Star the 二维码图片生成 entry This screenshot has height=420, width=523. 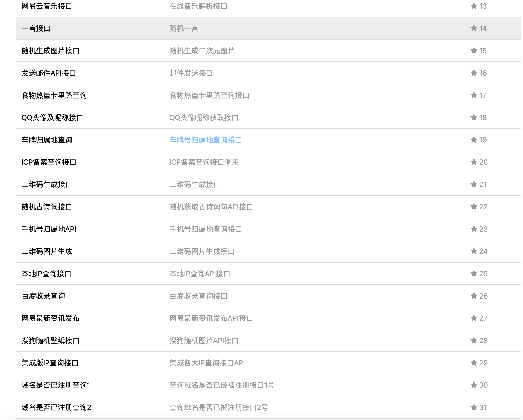[x=474, y=251]
